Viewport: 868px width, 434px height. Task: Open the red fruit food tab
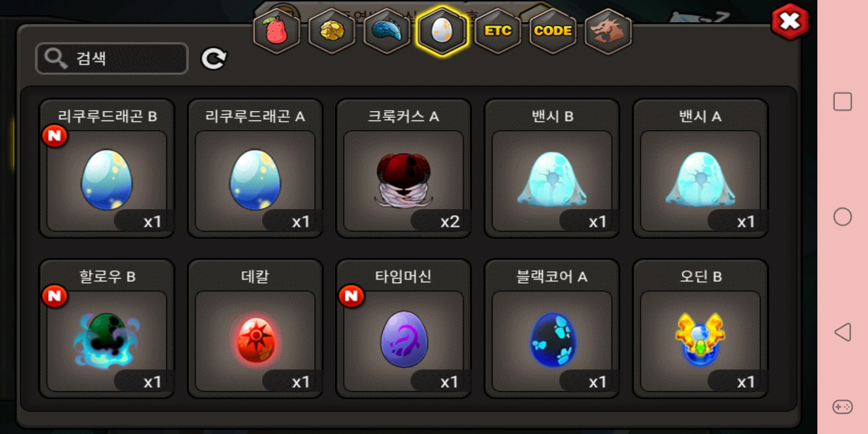click(277, 31)
